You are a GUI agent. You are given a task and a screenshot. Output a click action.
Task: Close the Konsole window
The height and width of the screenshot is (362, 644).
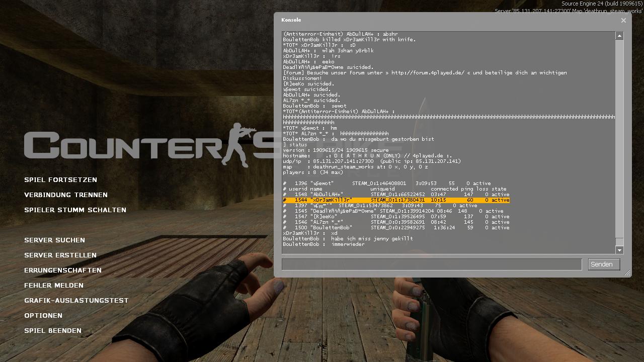click(623, 21)
